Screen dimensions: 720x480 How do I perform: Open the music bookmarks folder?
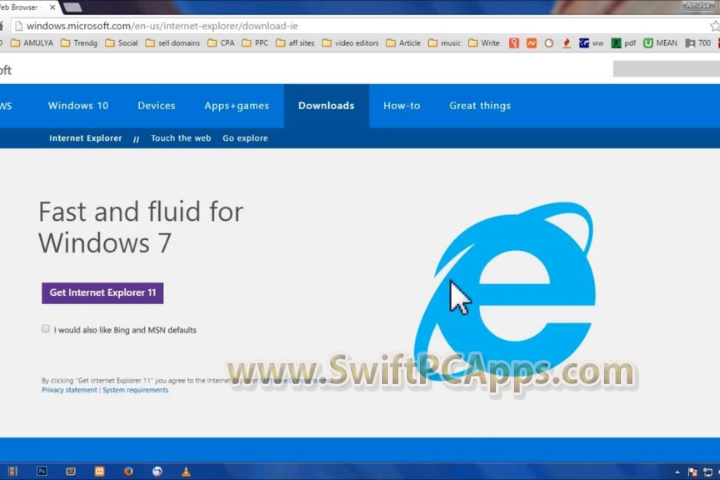point(444,43)
